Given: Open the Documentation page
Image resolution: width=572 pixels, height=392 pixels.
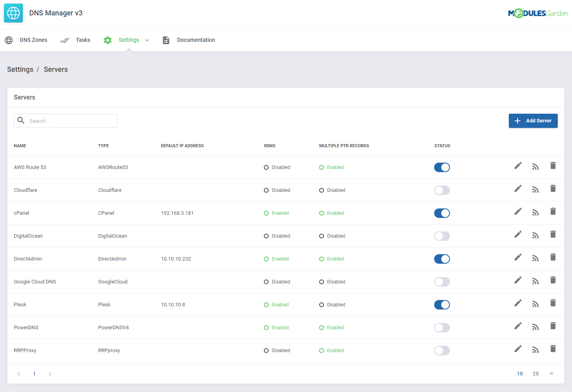Looking at the screenshot, I should tap(189, 40).
